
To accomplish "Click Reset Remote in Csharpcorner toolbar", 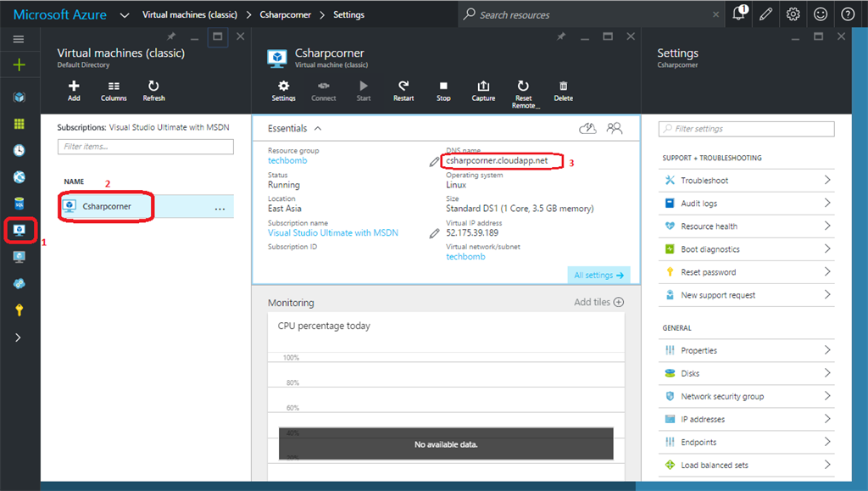I will click(x=524, y=94).
